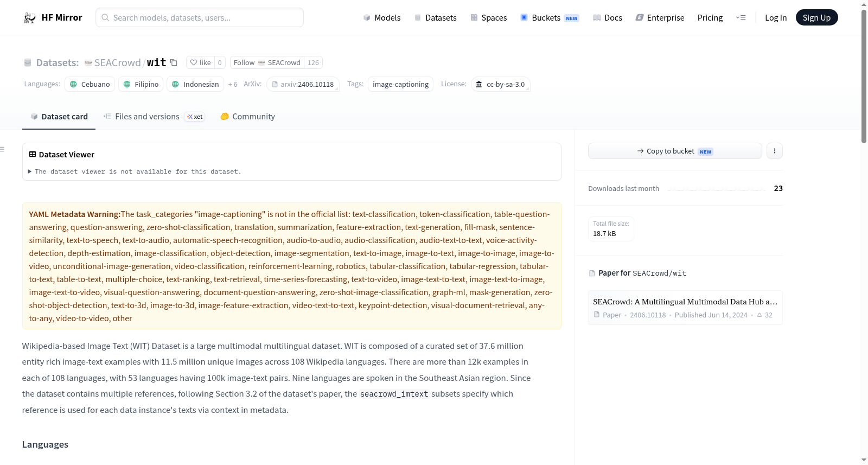The width and height of the screenshot is (868, 465).
Task: Click the Cebuano globe icon
Action: (x=73, y=84)
